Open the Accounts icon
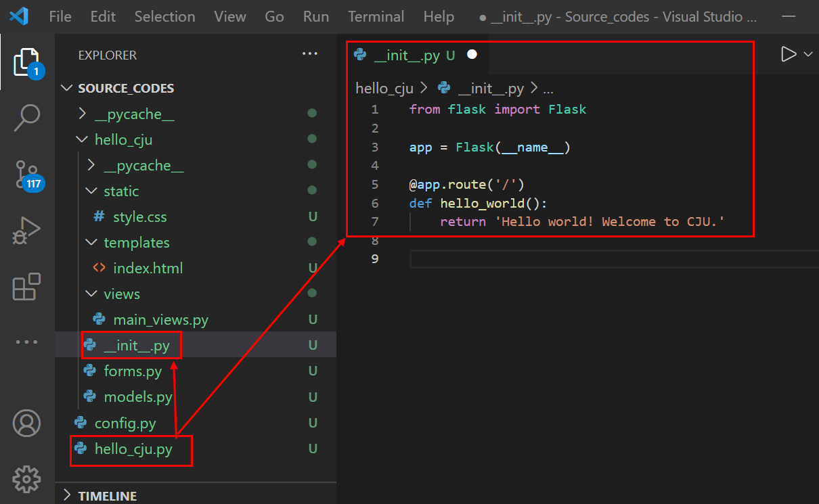Image resolution: width=819 pixels, height=504 pixels. click(x=27, y=423)
